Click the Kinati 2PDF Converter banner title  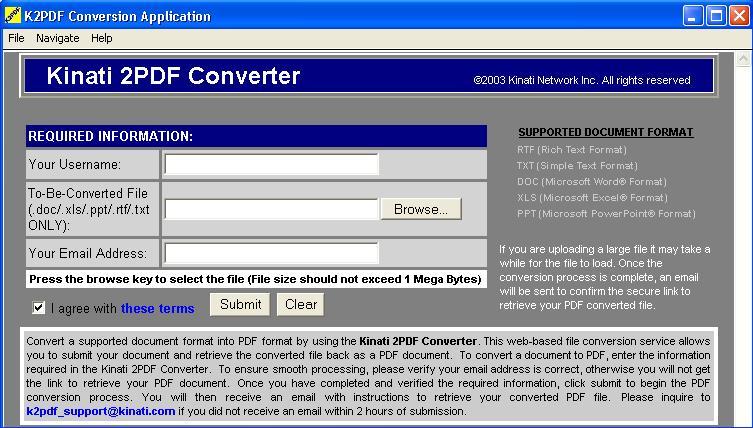[x=173, y=76]
